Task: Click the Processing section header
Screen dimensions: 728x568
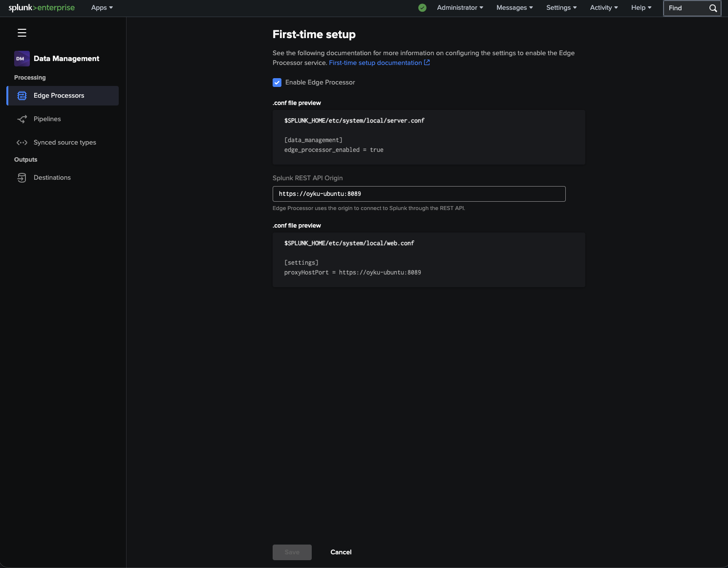Action: [x=30, y=78]
